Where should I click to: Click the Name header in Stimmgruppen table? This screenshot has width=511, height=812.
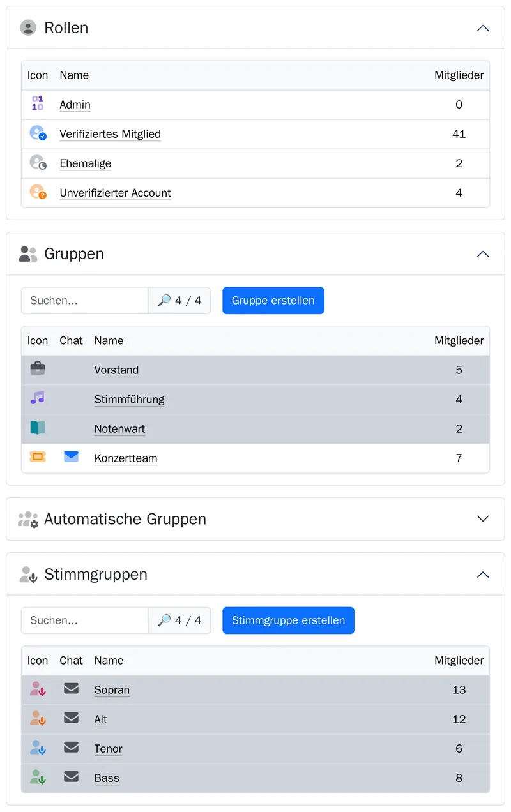click(109, 661)
